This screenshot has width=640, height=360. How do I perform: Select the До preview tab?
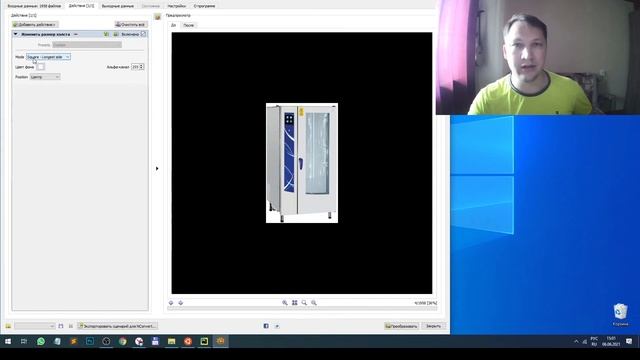173,25
